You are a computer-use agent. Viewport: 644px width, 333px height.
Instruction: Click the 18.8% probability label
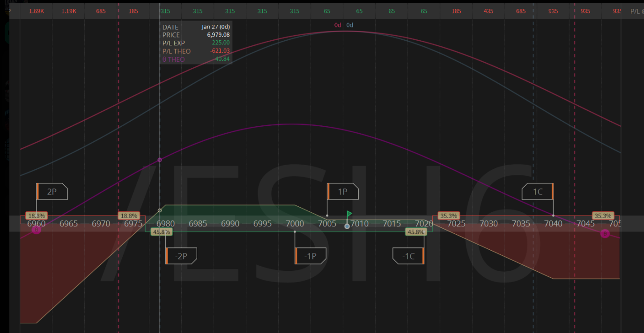pos(129,216)
